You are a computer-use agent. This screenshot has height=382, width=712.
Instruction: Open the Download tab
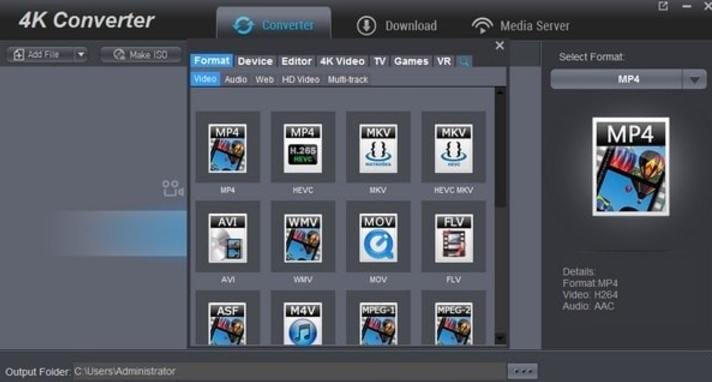(x=397, y=26)
